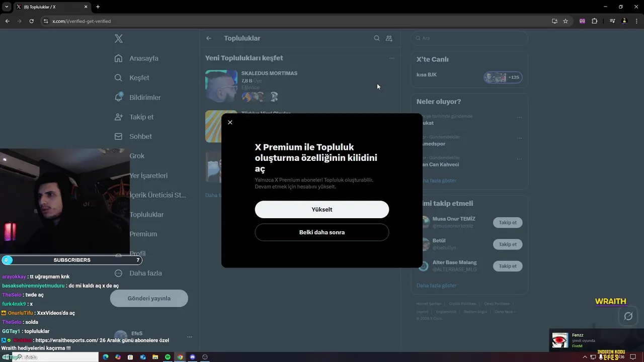Click the Anasayfa home icon

pos(118,58)
